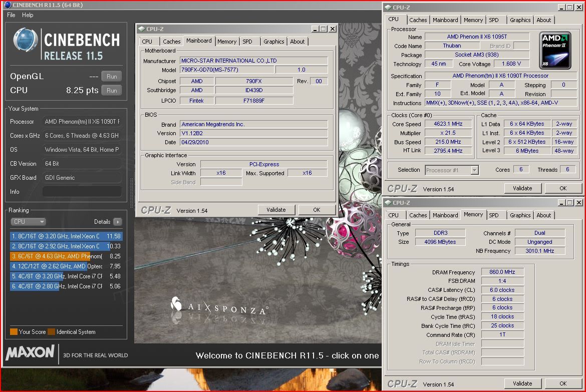Click Validate in the CPU-Z Memory window

click(522, 383)
